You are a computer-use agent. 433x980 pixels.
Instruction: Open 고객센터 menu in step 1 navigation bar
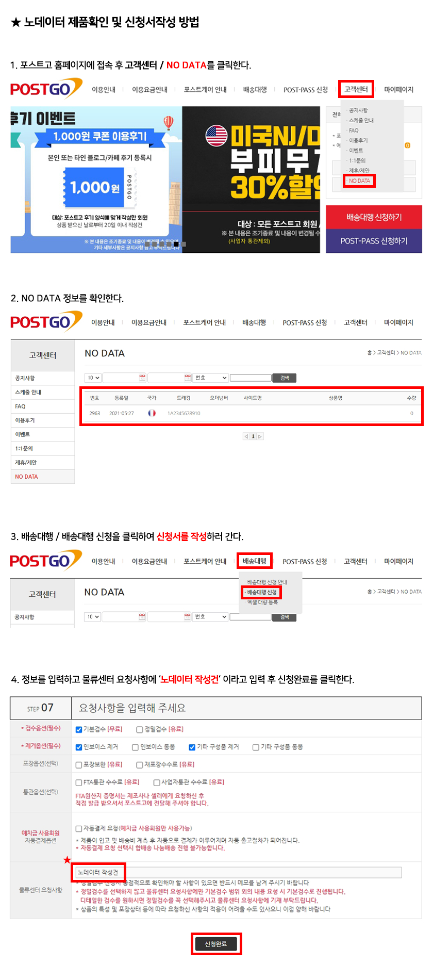(x=356, y=89)
